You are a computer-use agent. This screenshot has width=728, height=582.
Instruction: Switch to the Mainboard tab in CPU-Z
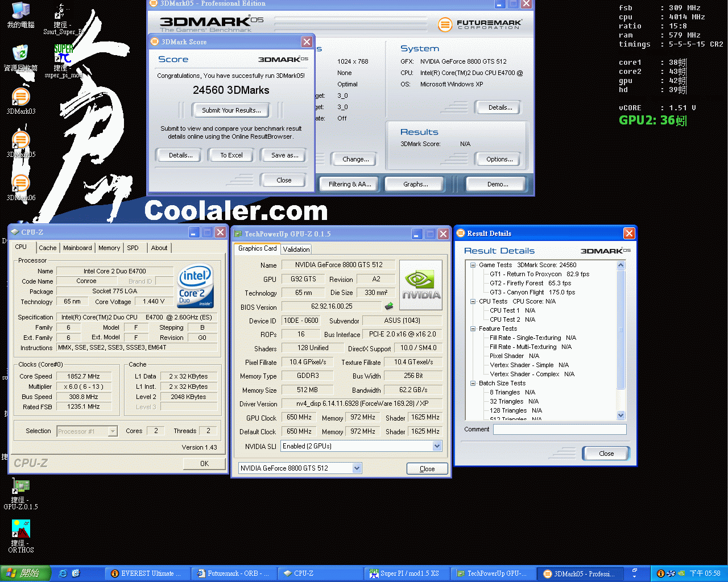77,248
